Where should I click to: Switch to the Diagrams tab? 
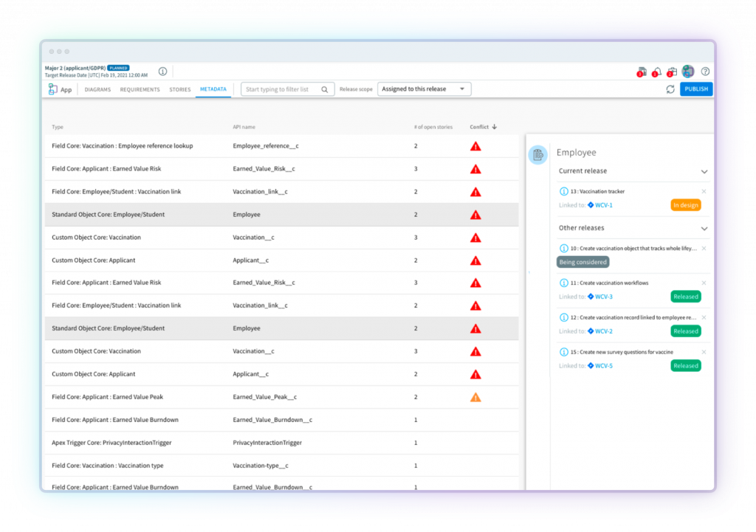[x=97, y=89]
